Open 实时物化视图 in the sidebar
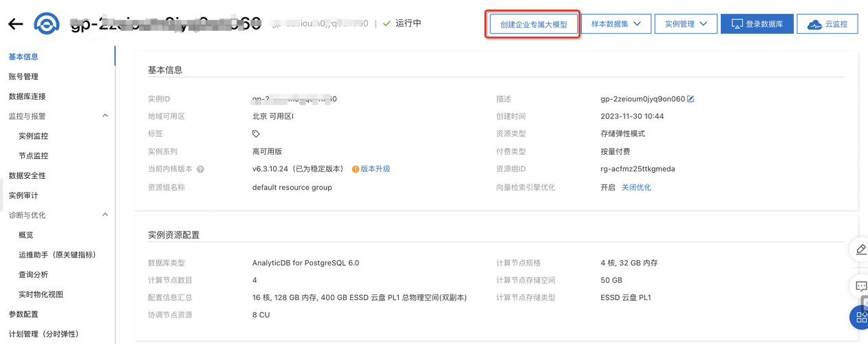Image resolution: width=868 pixels, height=344 pixels. point(41,294)
